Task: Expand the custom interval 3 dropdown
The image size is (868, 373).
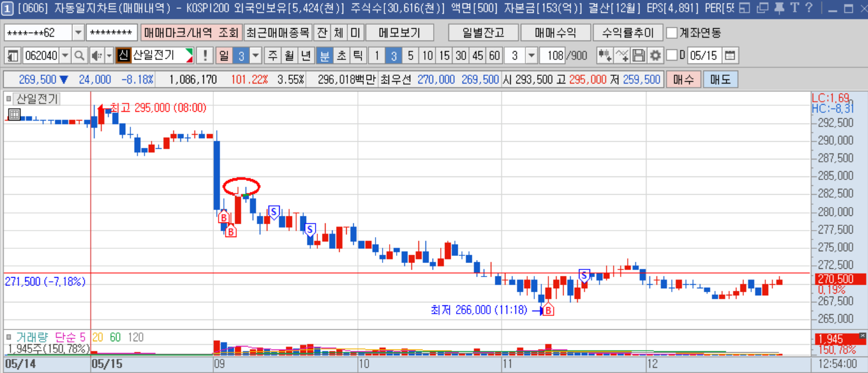Action: 531,56
